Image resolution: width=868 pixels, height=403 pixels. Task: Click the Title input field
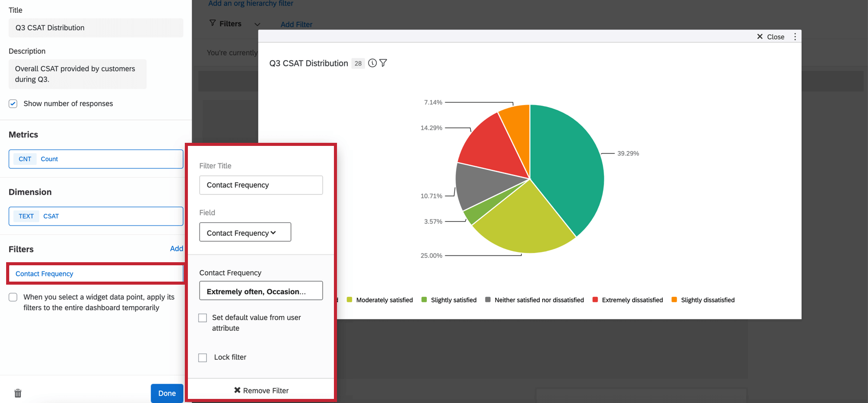click(96, 28)
